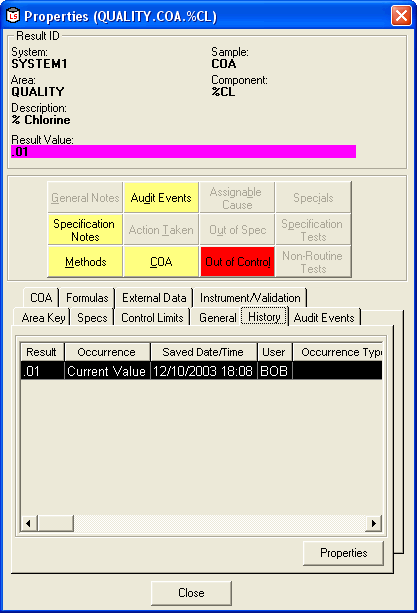Click the 12/10/2003 18:08 date cell

point(204,371)
